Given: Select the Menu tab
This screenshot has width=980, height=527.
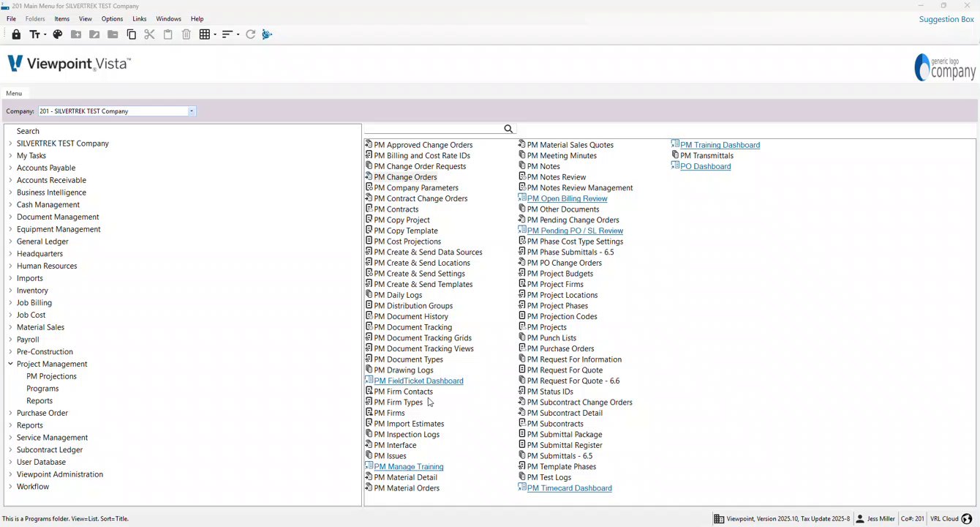Looking at the screenshot, I should [14, 93].
